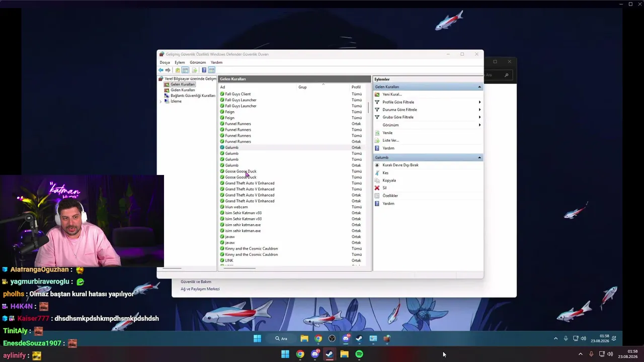
Task: Create a rule with Yeni Kural...
Action: pyautogui.click(x=392, y=95)
